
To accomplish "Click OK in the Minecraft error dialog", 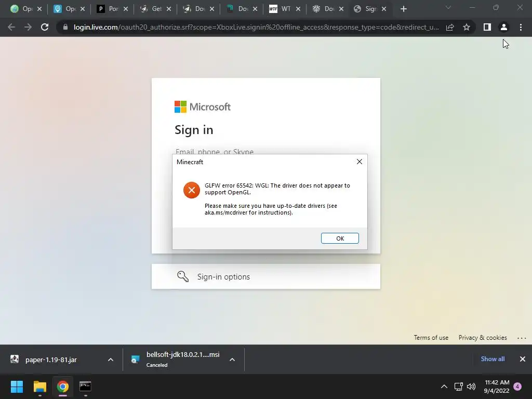I will tap(340, 238).
